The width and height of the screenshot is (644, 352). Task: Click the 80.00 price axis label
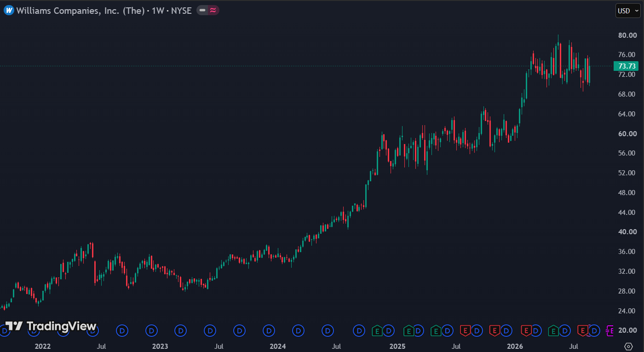627,35
